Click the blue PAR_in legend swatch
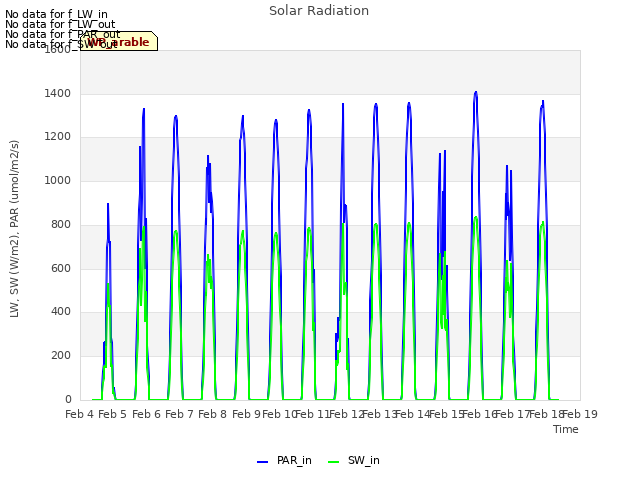 [x=262, y=462]
